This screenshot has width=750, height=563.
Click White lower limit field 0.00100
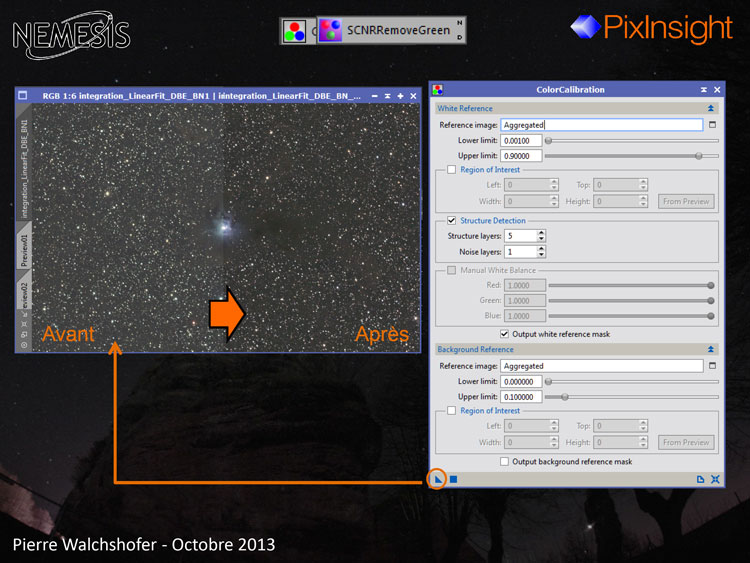521,141
